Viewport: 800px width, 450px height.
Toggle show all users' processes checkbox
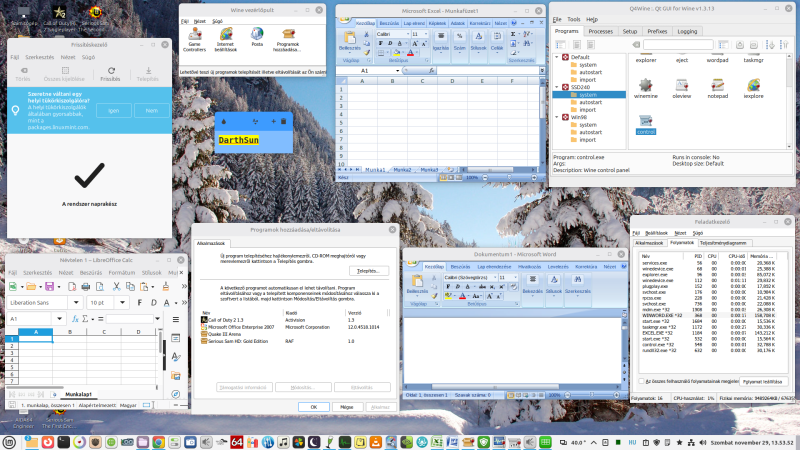coord(642,381)
